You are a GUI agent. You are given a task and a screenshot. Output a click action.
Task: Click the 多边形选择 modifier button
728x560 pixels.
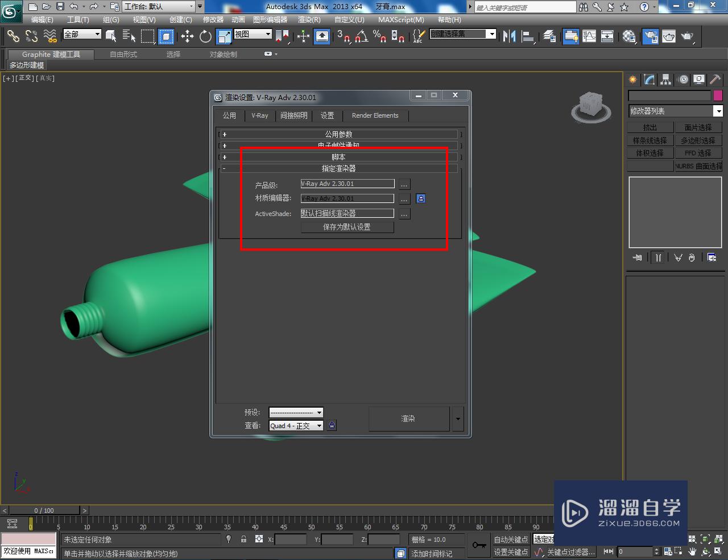698,140
